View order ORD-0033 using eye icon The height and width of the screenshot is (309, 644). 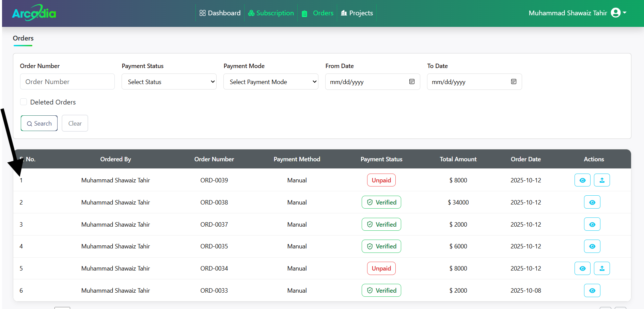point(592,290)
